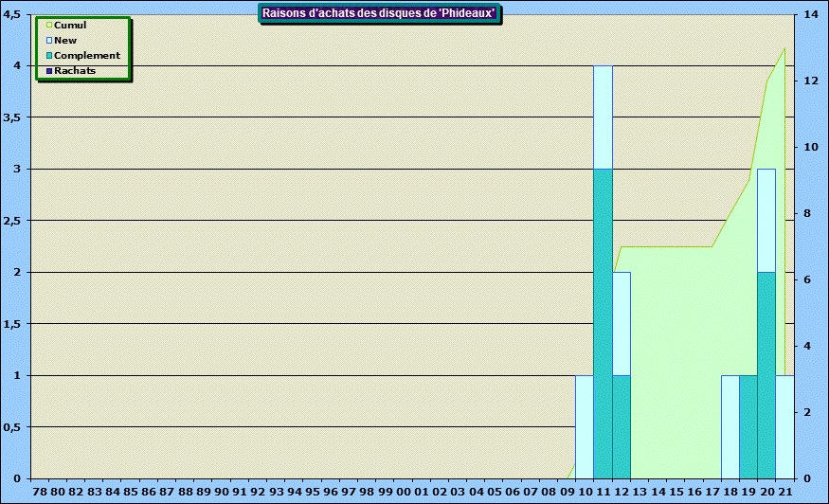Click the New bar for year 09
The width and height of the screenshot is (829, 504).
(x=585, y=426)
